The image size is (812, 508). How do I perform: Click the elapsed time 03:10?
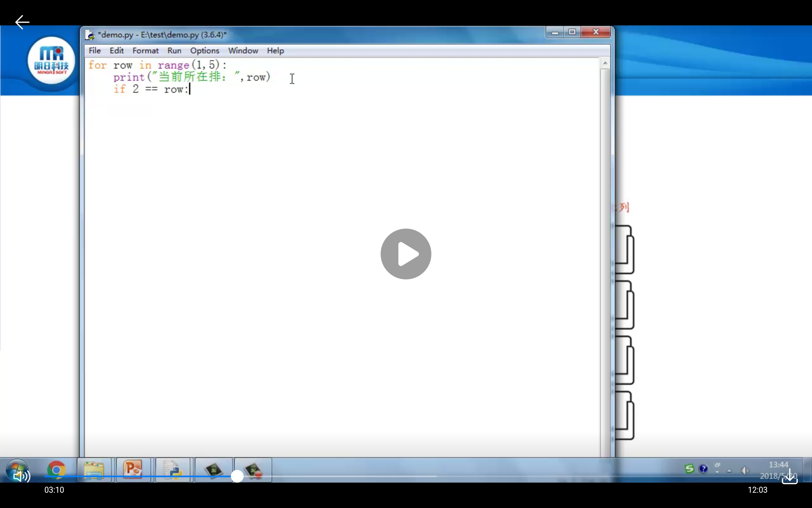[54, 490]
